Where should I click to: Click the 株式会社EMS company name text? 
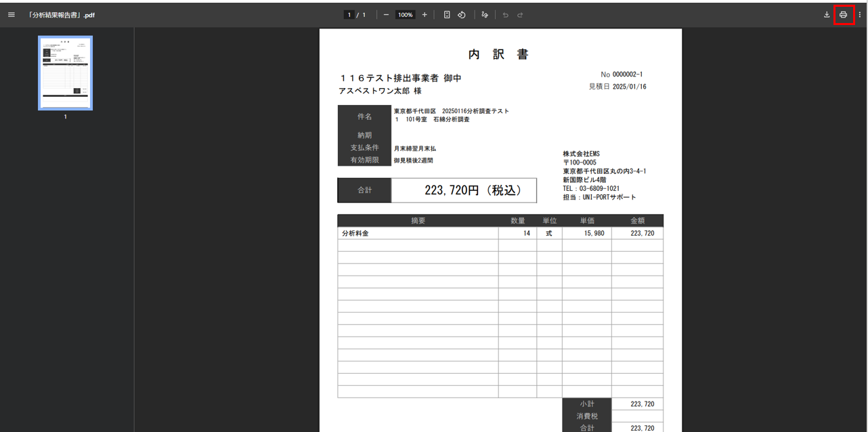(x=581, y=154)
